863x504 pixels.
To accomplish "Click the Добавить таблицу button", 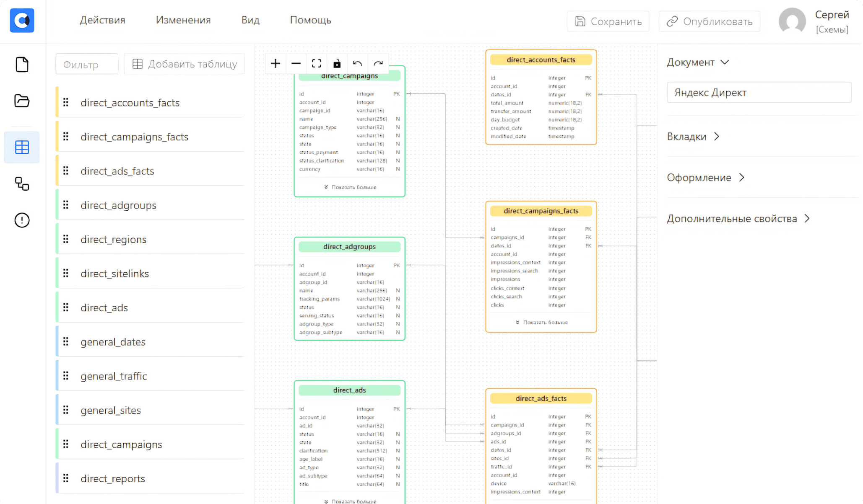I will coord(185,64).
